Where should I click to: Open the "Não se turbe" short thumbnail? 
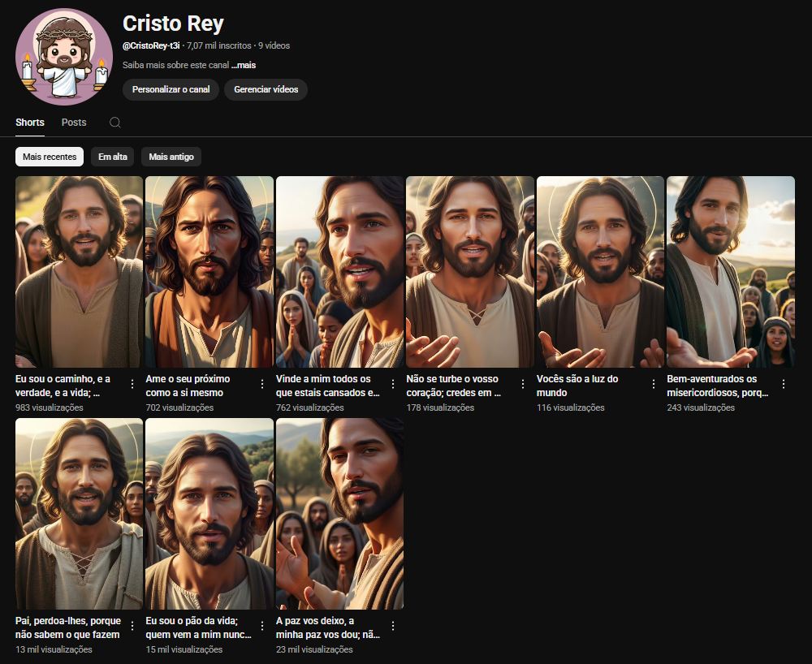(x=470, y=272)
